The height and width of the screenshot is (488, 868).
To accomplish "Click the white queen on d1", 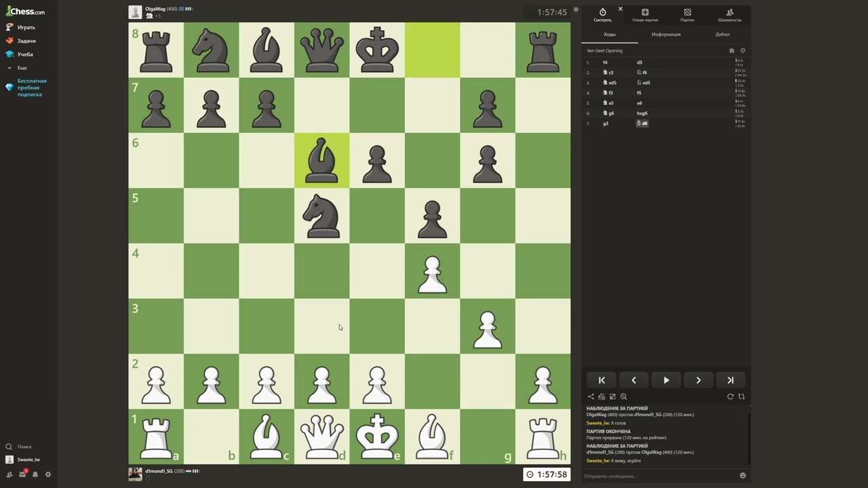I will click(x=322, y=436).
